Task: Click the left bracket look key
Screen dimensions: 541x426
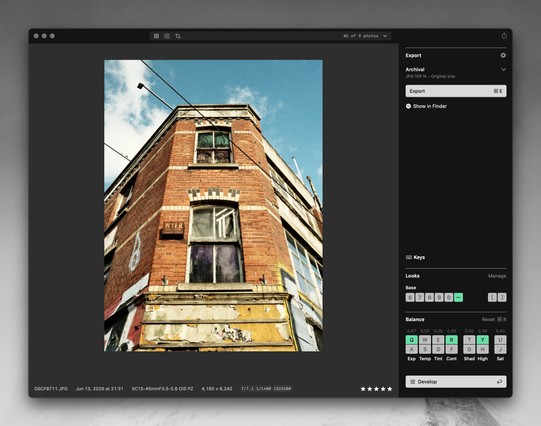Action: tap(492, 297)
